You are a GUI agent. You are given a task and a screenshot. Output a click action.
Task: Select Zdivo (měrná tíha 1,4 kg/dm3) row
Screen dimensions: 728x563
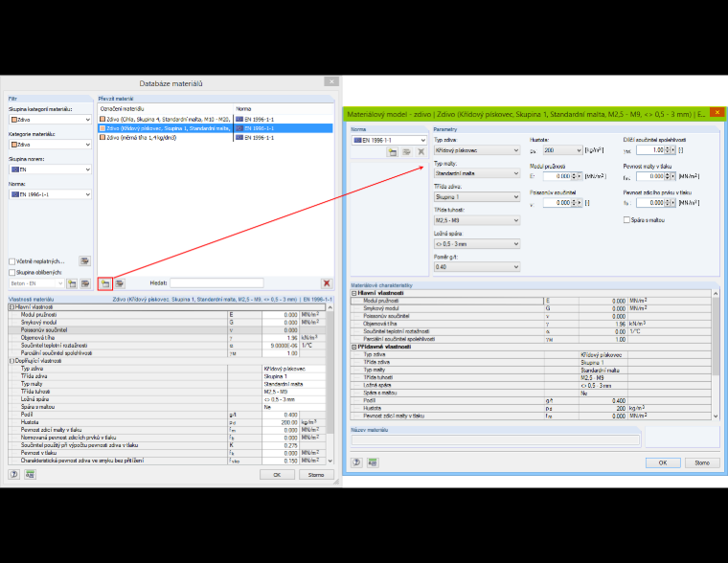click(216, 138)
